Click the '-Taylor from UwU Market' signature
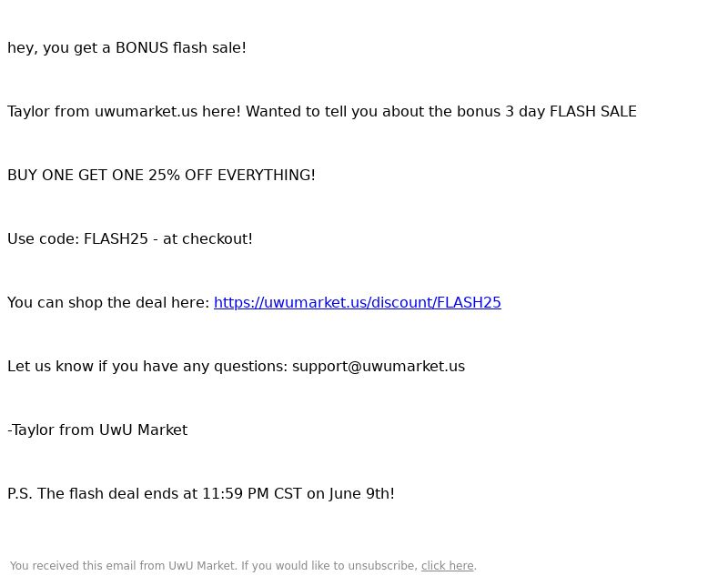This screenshot has width=728, height=576. 97,430
